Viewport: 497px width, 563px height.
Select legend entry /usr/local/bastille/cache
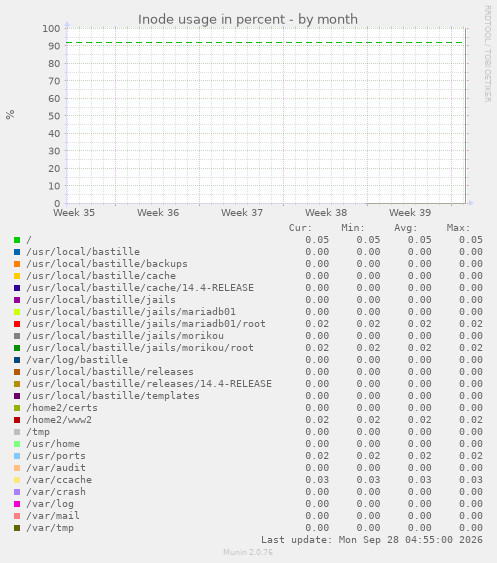(x=101, y=276)
